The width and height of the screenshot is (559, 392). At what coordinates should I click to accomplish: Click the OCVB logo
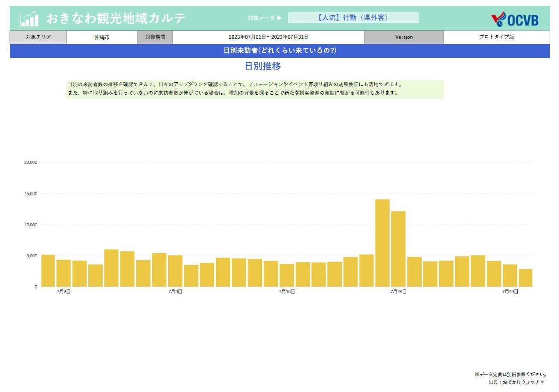click(515, 19)
